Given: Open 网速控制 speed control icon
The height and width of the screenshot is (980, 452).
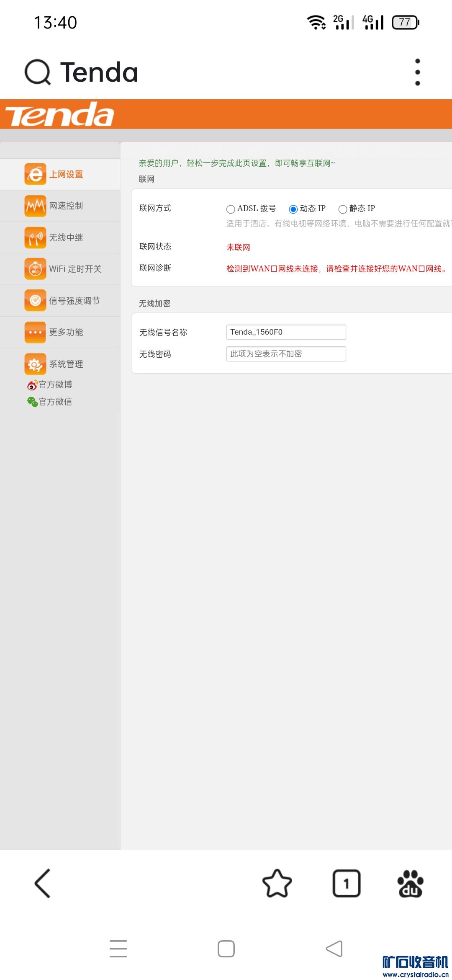Looking at the screenshot, I should [35, 206].
